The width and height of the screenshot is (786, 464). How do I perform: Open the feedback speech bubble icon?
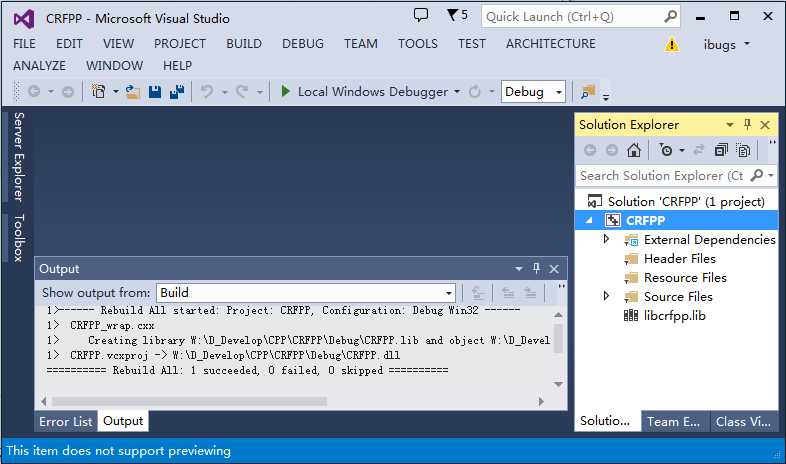point(421,16)
